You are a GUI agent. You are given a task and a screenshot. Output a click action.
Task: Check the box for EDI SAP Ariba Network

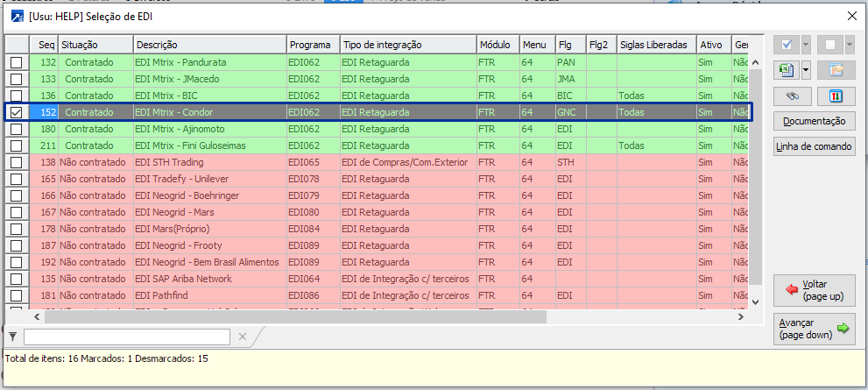(x=17, y=279)
